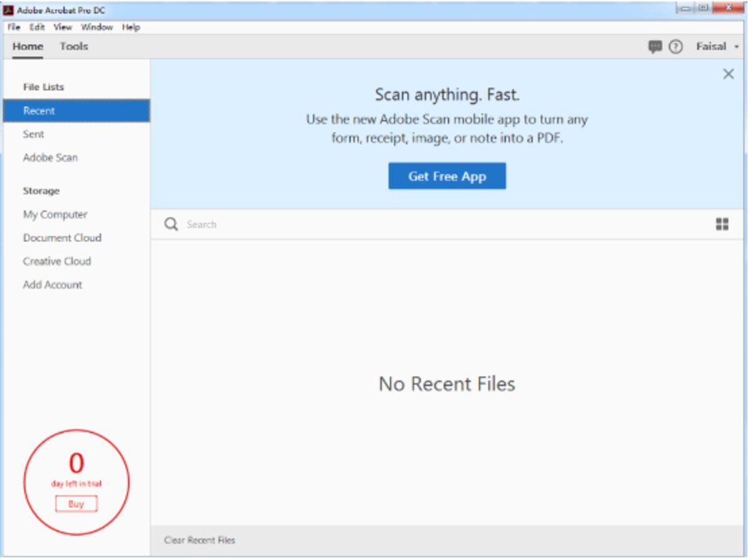Select the Home tab
The image size is (748, 560).
pyautogui.click(x=29, y=46)
